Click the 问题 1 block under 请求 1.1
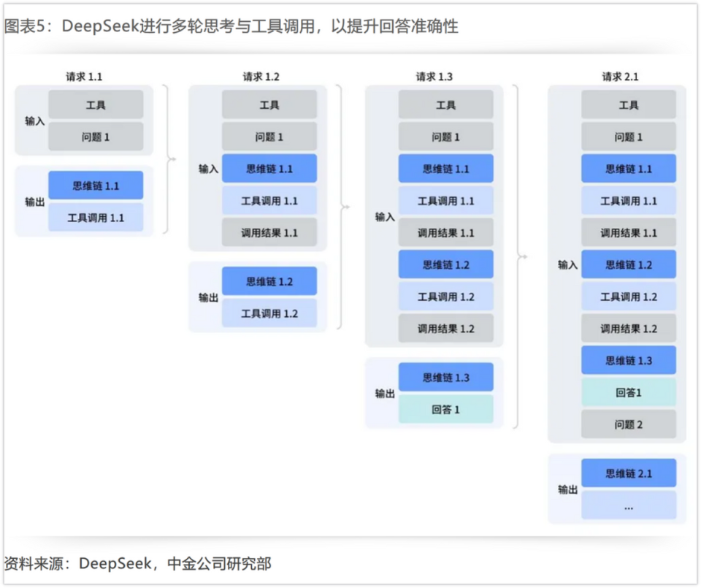The height and width of the screenshot is (588, 701). 96,137
